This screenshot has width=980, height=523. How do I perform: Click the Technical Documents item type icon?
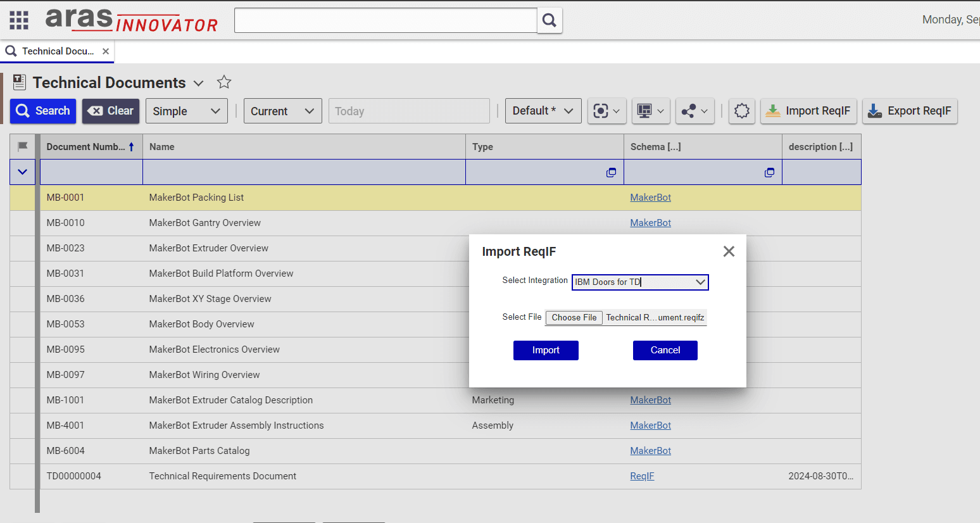(x=20, y=82)
